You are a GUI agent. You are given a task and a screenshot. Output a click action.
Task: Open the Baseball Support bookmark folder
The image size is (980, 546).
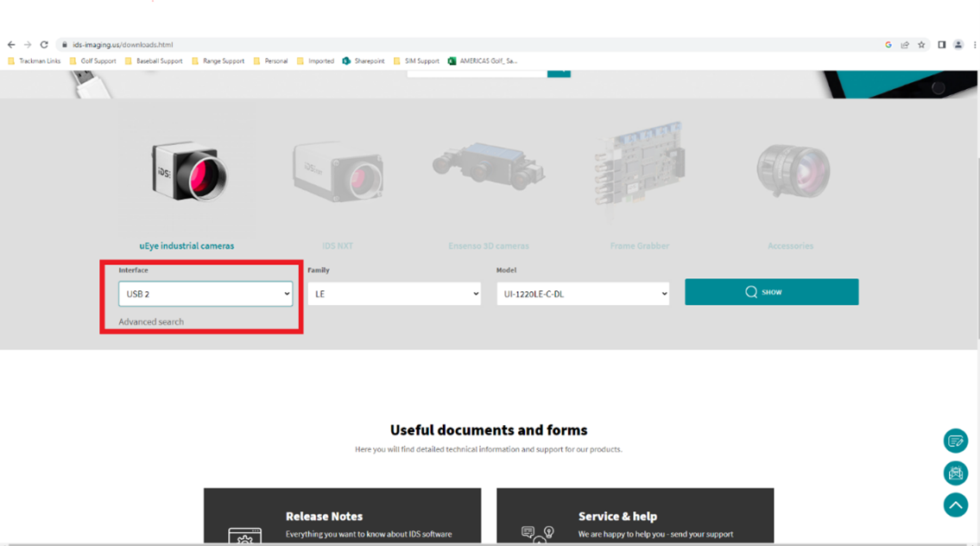(x=154, y=61)
